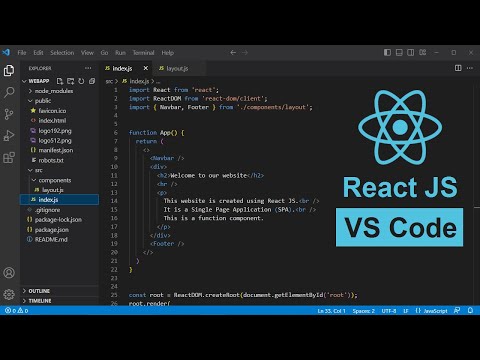480x360 pixels.
Task: Open the Manage gear icon
Action: click(9, 294)
